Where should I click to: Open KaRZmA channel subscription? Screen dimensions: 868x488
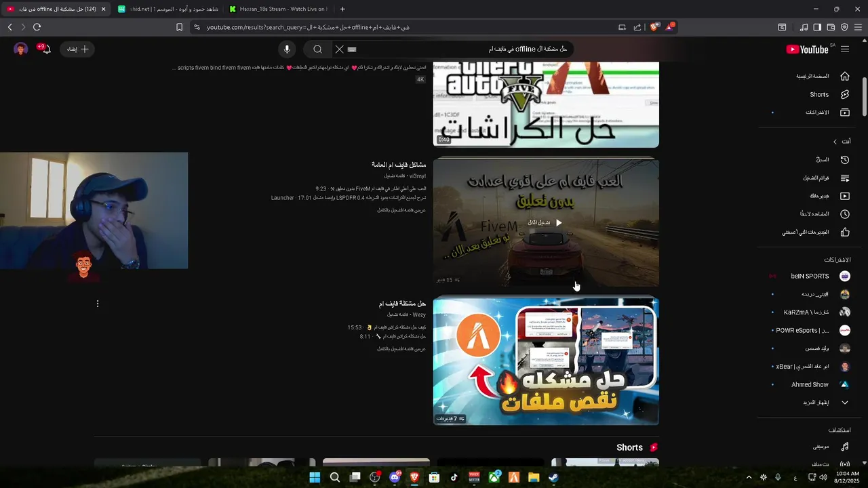point(811,312)
